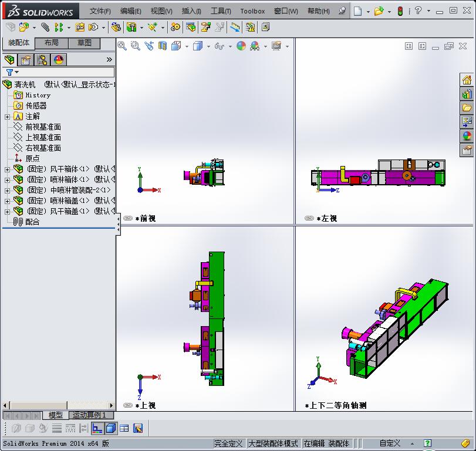Click the Section View icon
The image size is (476, 451).
point(163,46)
